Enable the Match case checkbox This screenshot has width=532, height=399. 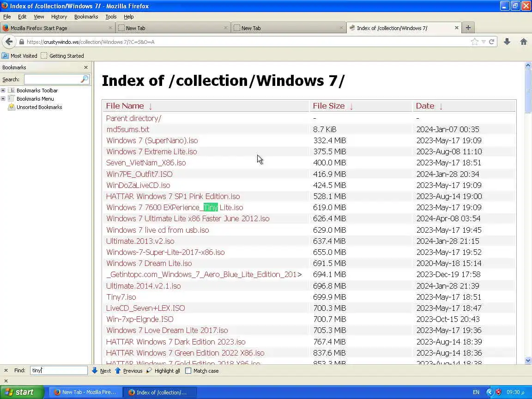[188, 370]
